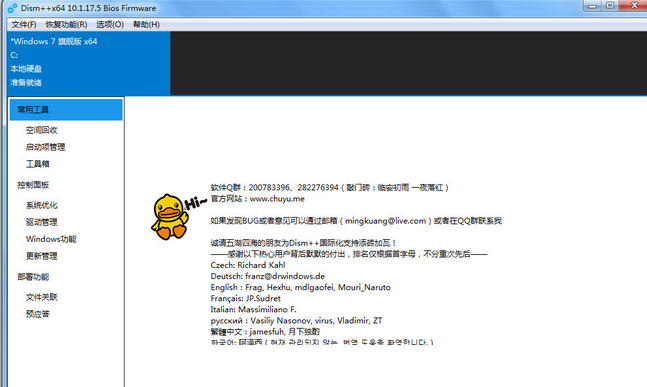Click the 部署功能 section header
This screenshot has height=387, width=647.
[33, 277]
